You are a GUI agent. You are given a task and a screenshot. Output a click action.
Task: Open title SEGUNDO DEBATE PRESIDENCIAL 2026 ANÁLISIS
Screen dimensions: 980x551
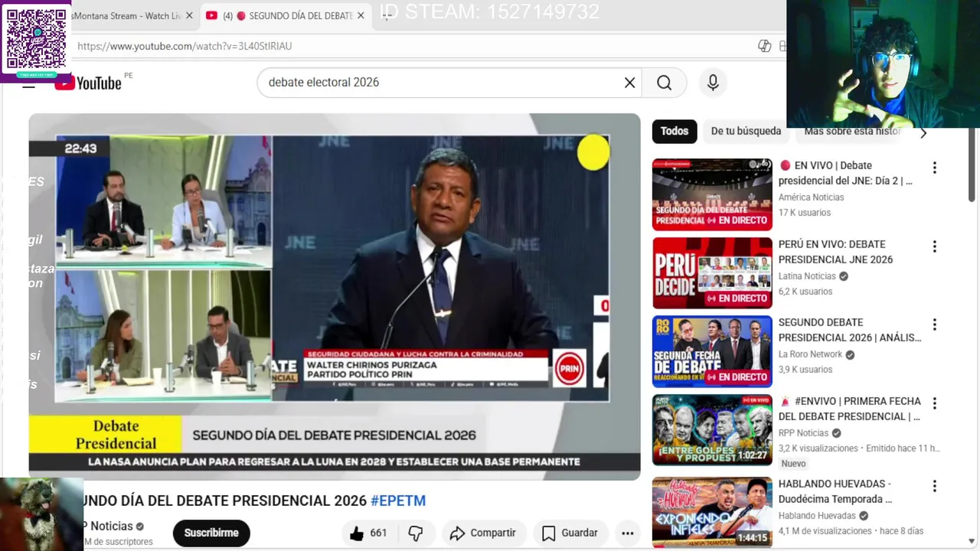click(x=850, y=330)
